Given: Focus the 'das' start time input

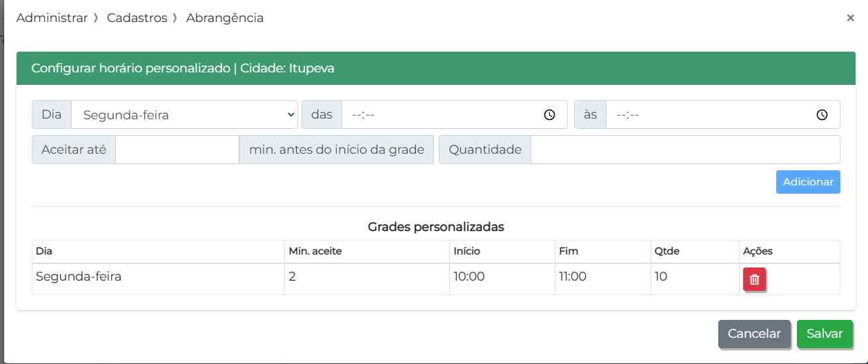Looking at the screenshot, I should pos(442,115).
